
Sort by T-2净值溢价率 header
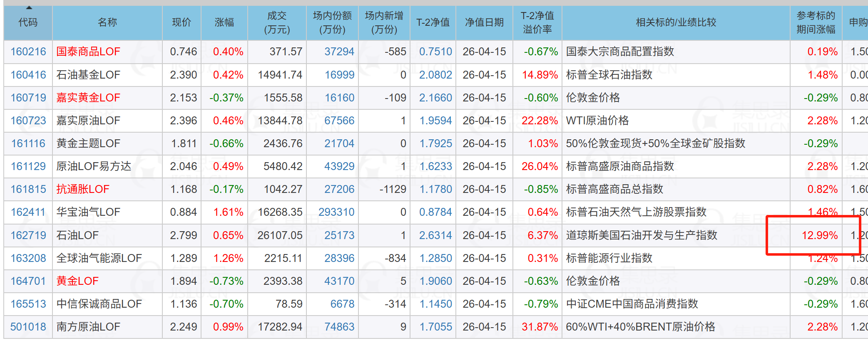coord(537,22)
